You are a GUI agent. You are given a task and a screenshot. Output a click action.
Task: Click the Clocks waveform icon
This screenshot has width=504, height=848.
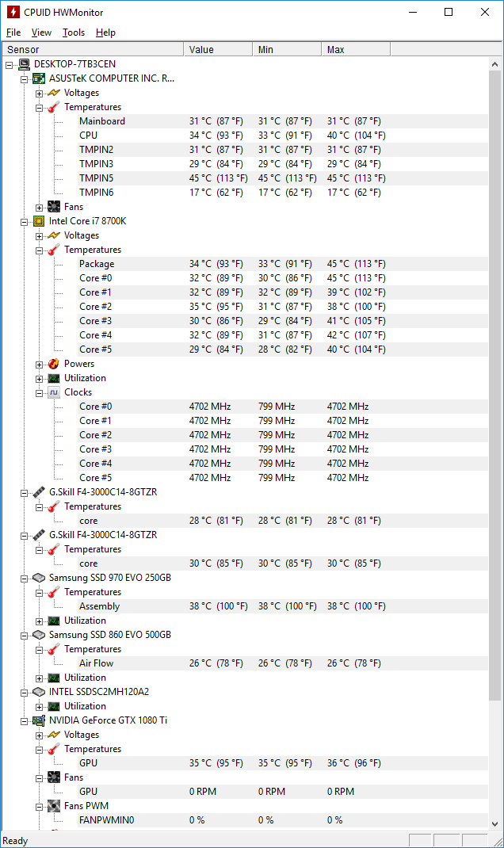[54, 392]
